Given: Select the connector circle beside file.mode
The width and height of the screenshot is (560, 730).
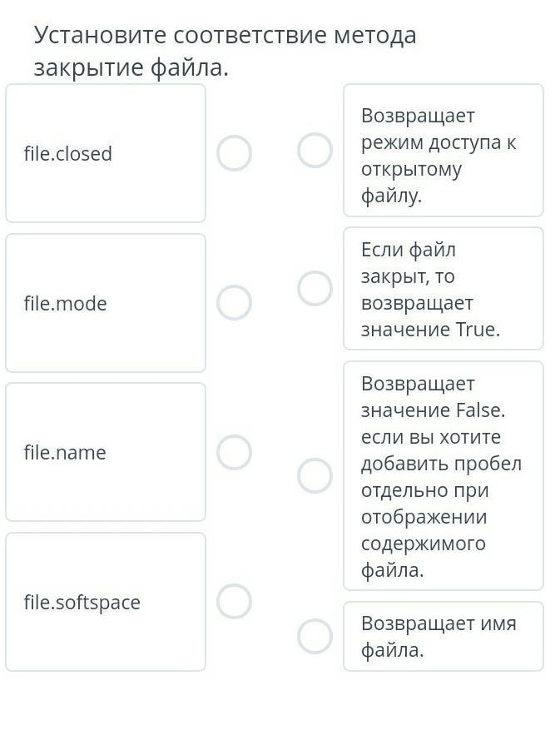Looking at the screenshot, I should pyautogui.click(x=234, y=303).
